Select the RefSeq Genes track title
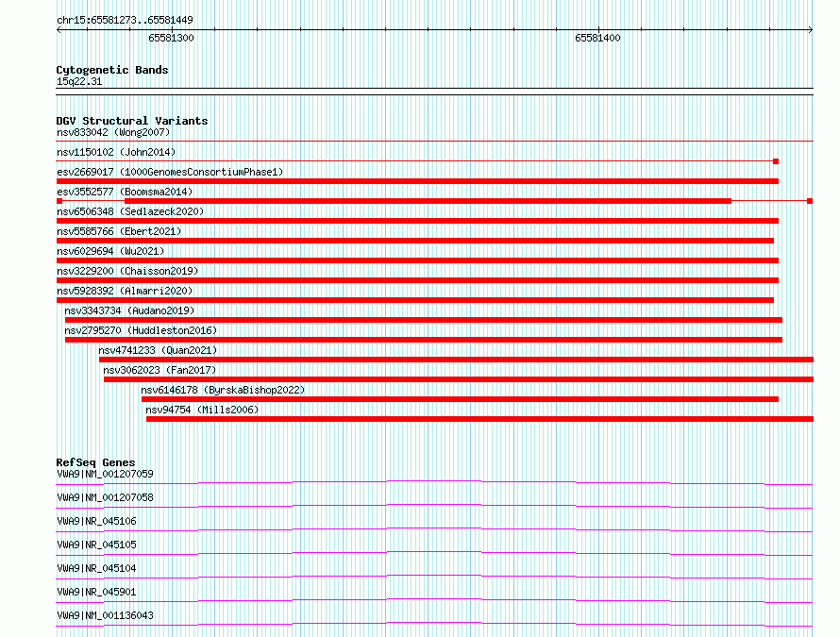Viewport: 840px width, 637px height. pyautogui.click(x=95, y=462)
